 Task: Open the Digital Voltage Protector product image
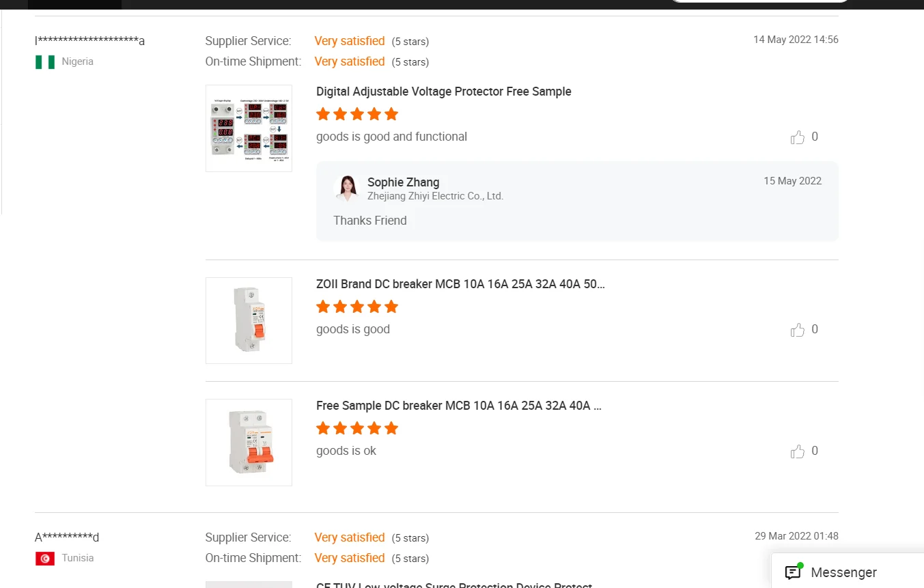[249, 128]
